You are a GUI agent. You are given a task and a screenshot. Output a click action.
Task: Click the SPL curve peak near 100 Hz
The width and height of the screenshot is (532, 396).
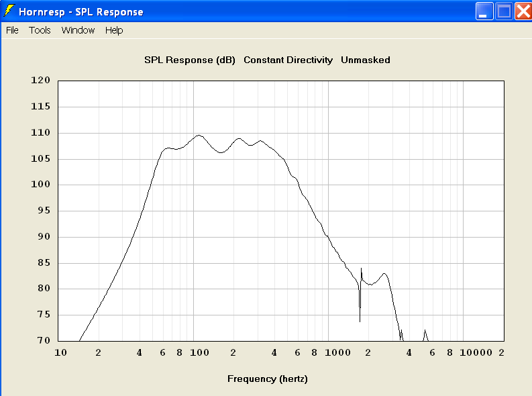[x=199, y=136]
